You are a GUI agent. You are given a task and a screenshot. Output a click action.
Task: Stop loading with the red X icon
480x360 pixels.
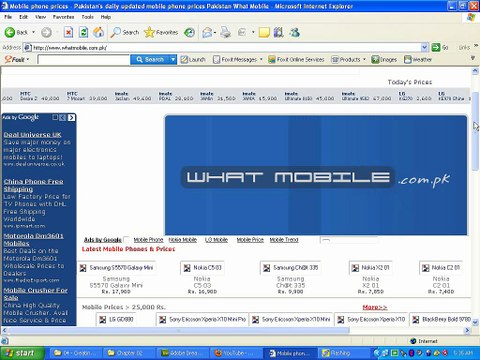coord(68,32)
